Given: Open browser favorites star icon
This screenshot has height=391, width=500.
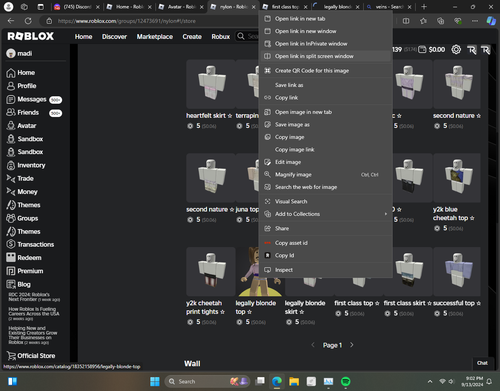Looking at the screenshot, I should pos(423,21).
